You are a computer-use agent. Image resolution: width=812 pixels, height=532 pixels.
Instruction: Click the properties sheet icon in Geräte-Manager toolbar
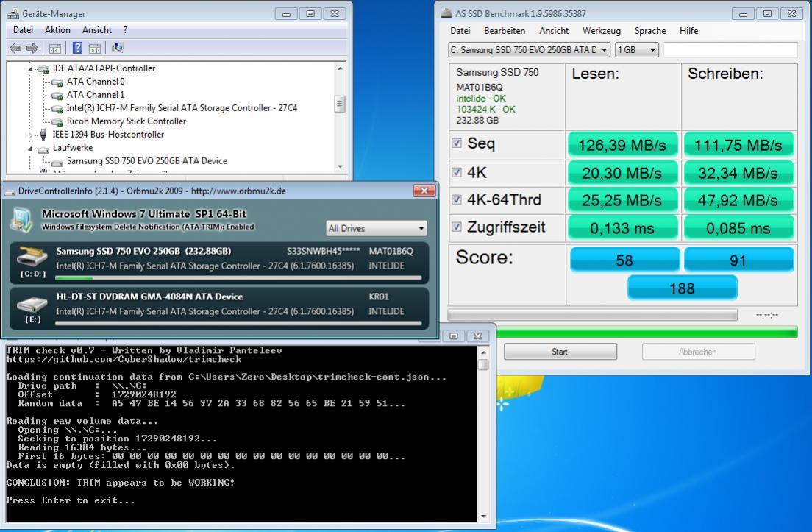point(95,49)
